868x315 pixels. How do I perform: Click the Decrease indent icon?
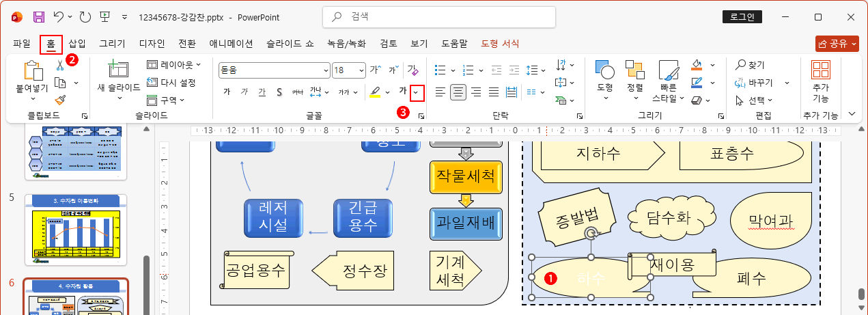(496, 70)
